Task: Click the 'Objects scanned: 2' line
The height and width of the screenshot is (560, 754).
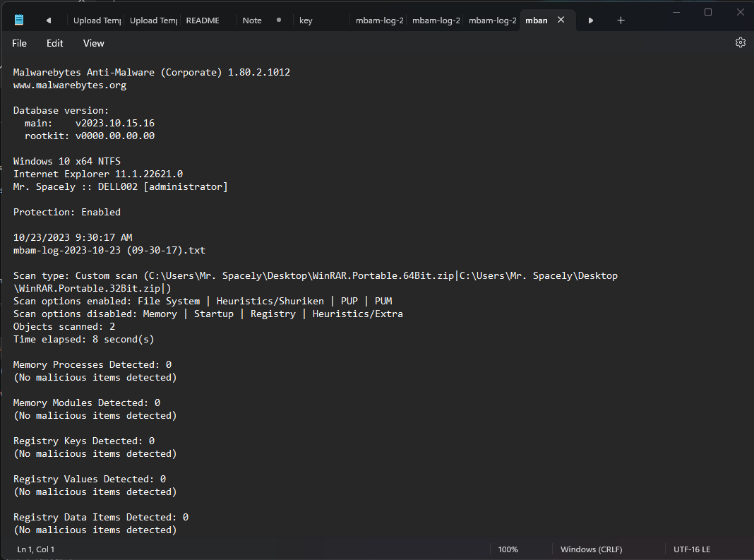Action: click(64, 327)
